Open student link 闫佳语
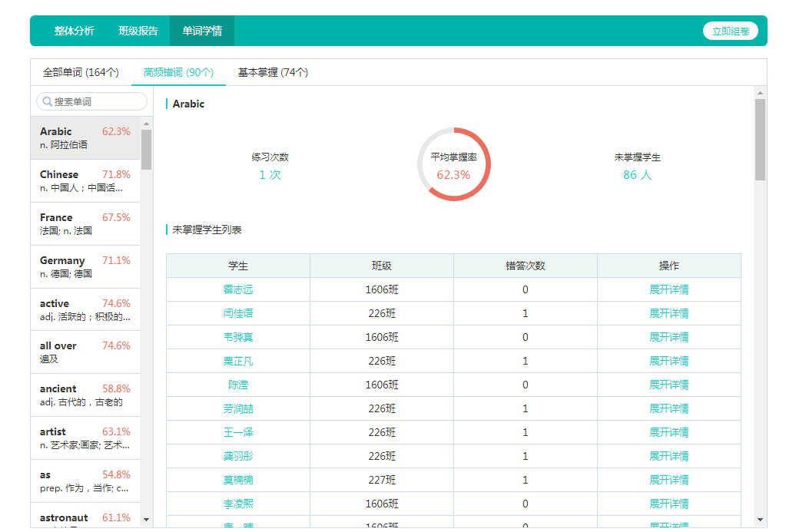 (238, 313)
